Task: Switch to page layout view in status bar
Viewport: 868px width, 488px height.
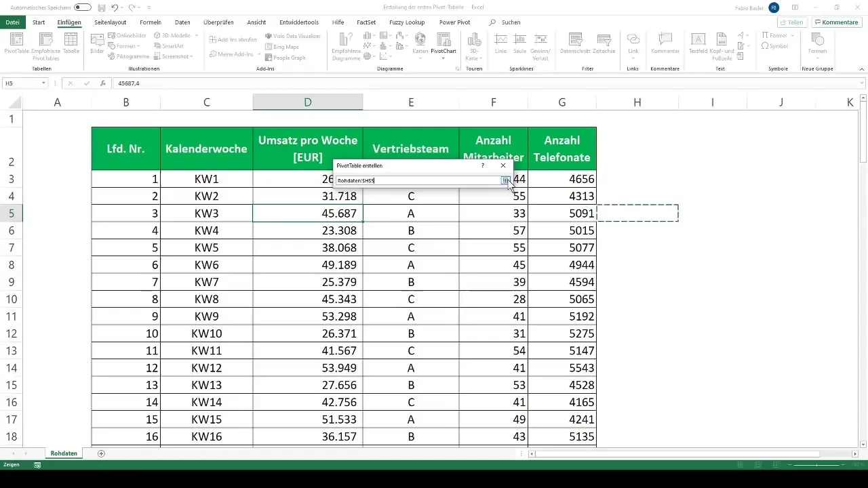Action: pos(758,465)
